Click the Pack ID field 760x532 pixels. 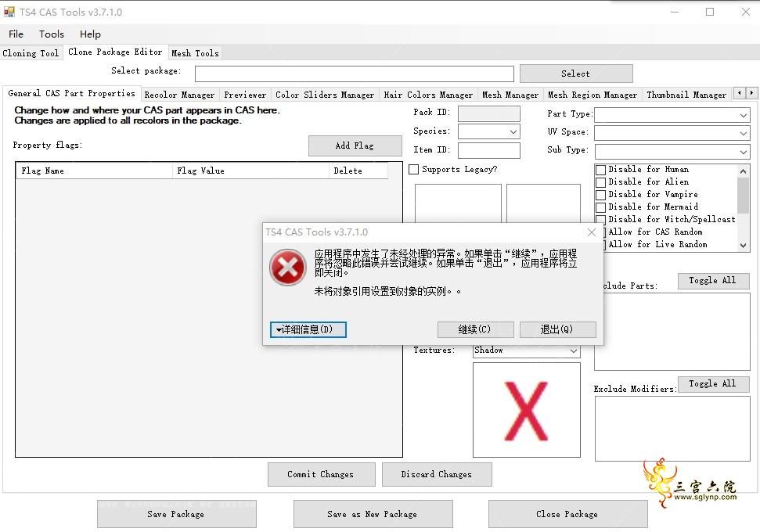pyautogui.click(x=489, y=114)
